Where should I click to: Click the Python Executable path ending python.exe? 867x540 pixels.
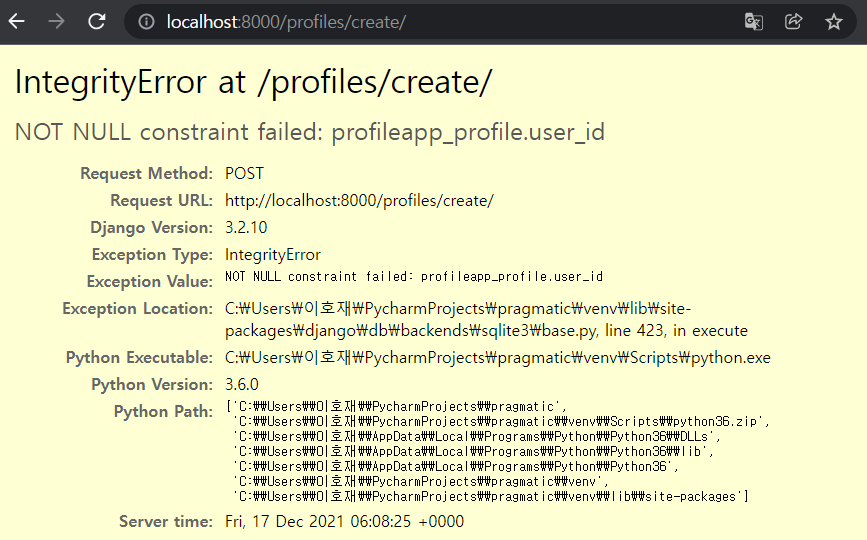[498, 358]
